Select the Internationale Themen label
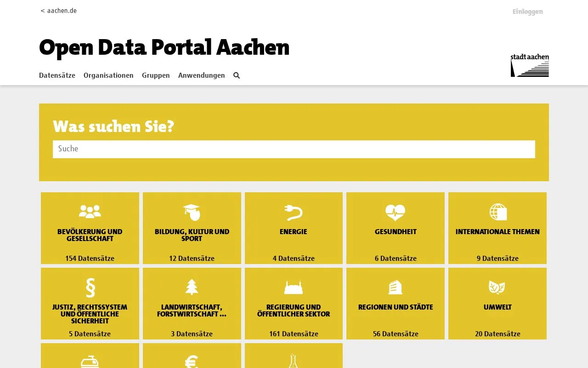Image resolution: width=588 pixels, height=368 pixels. point(498,232)
